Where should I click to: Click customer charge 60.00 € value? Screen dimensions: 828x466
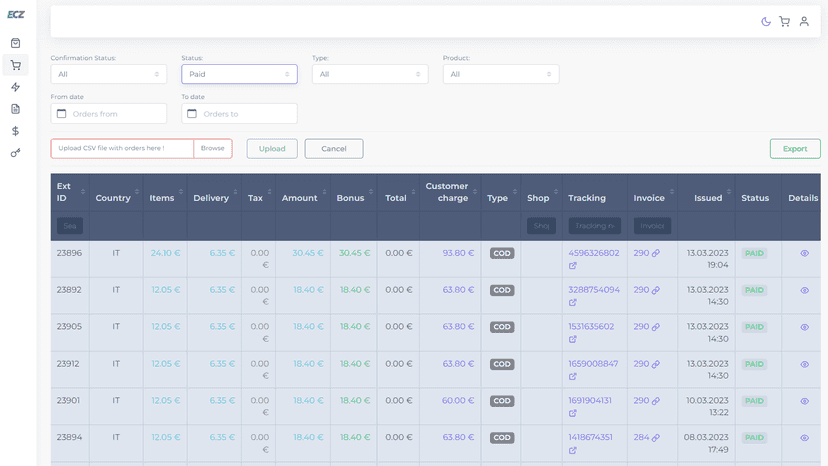(458, 400)
